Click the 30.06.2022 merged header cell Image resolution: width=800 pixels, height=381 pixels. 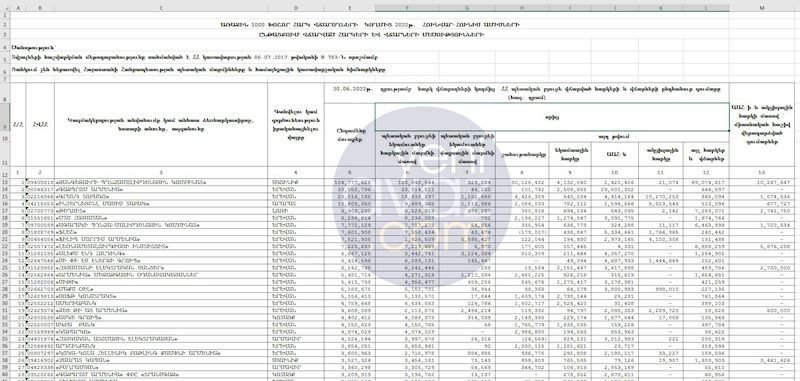tap(527, 92)
